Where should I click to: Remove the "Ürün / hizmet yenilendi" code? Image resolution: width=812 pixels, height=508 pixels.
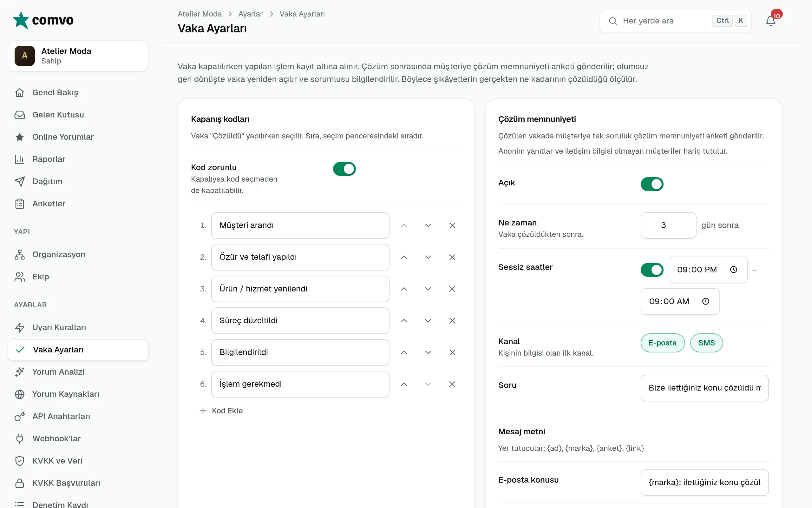pyautogui.click(x=452, y=289)
